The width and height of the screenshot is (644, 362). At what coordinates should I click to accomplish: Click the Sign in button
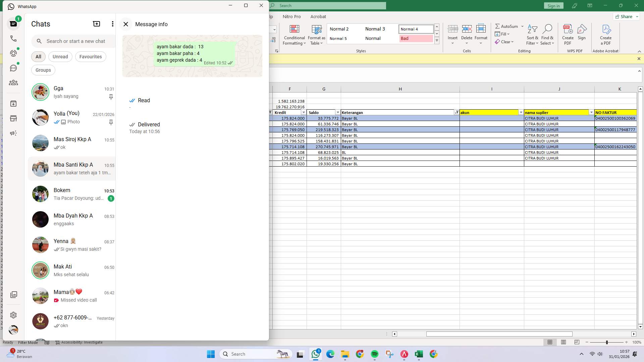(553, 5)
